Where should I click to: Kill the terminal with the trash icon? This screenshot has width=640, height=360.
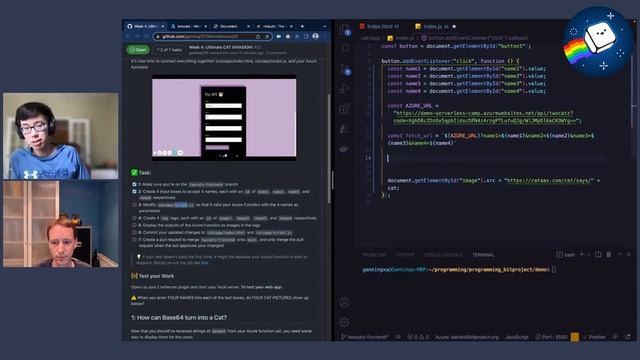click(x=609, y=255)
